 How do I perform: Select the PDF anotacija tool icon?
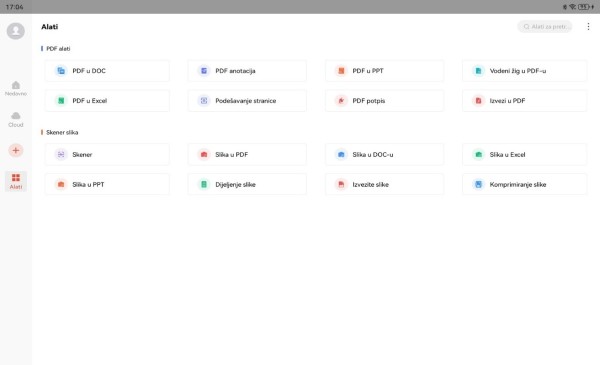click(x=204, y=71)
